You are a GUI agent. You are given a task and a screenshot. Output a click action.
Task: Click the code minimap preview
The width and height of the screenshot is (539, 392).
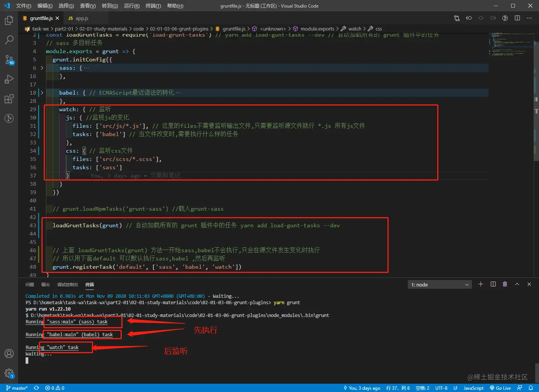[x=511, y=44]
